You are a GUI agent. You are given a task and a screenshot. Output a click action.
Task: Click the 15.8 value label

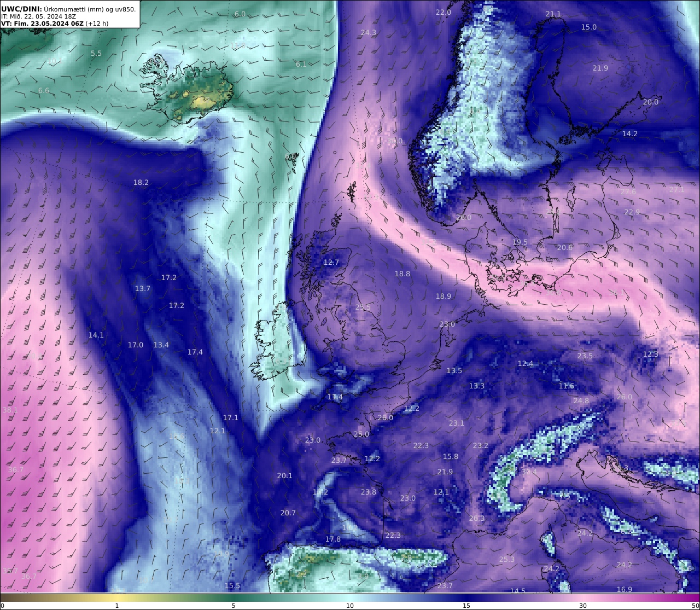[450, 456]
